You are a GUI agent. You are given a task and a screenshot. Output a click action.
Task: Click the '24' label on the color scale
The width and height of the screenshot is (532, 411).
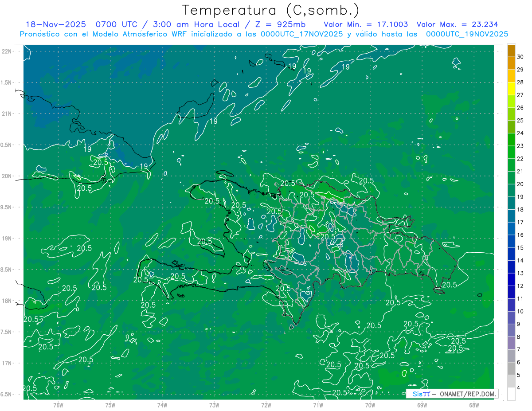[x=520, y=133]
